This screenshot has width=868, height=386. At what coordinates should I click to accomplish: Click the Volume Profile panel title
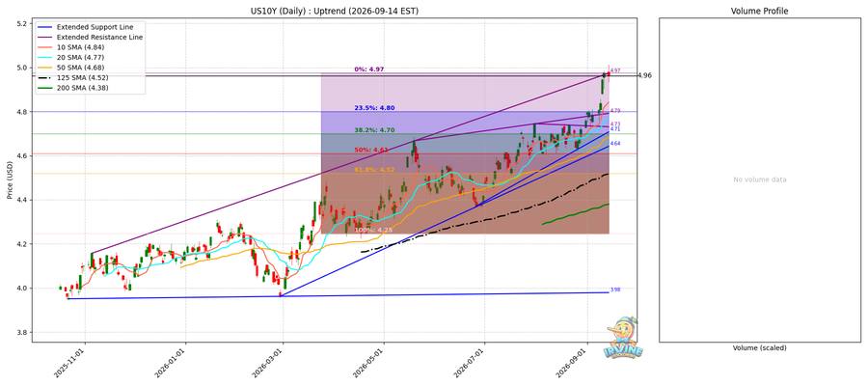[760, 11]
